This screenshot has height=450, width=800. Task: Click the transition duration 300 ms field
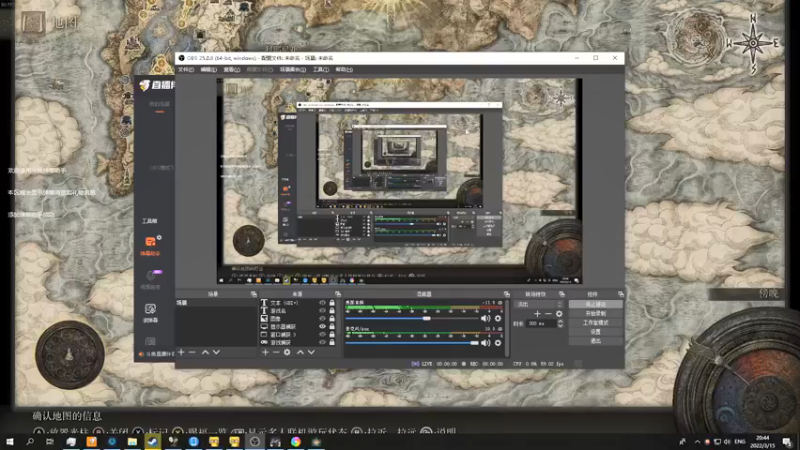(542, 323)
